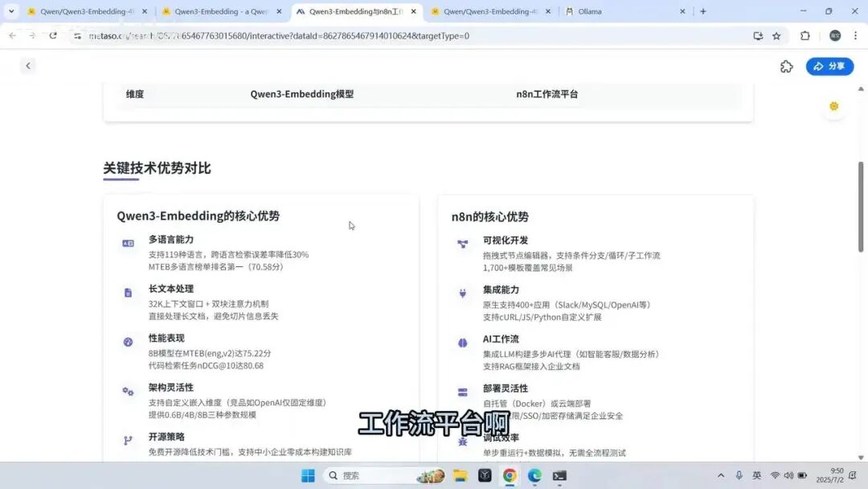Switch to the fourth Qwen/Qwen3-Embedding tab
Viewport: 868px width, 489px height.
(x=490, y=11)
